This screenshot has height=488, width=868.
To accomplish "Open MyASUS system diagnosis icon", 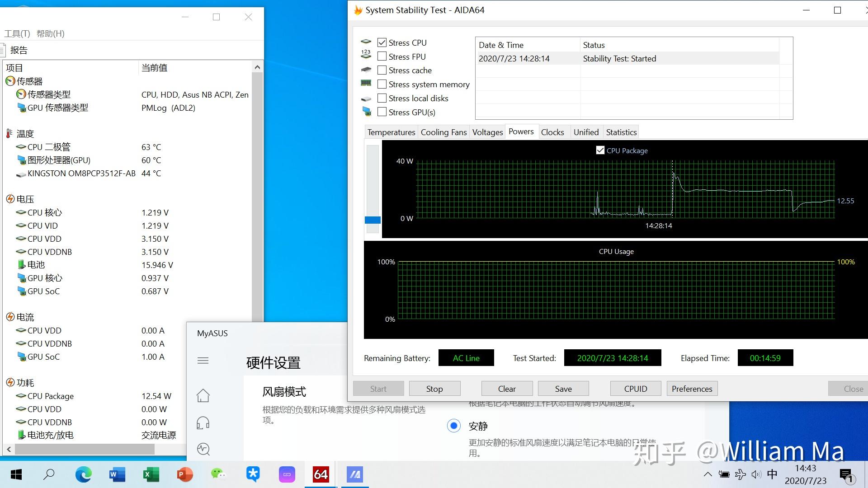I will [x=203, y=449].
